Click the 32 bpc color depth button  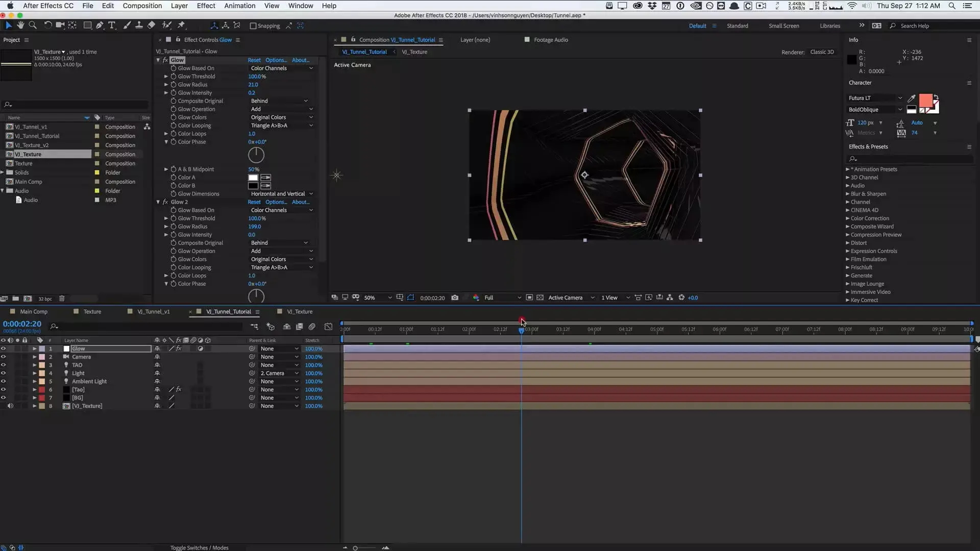(45, 299)
